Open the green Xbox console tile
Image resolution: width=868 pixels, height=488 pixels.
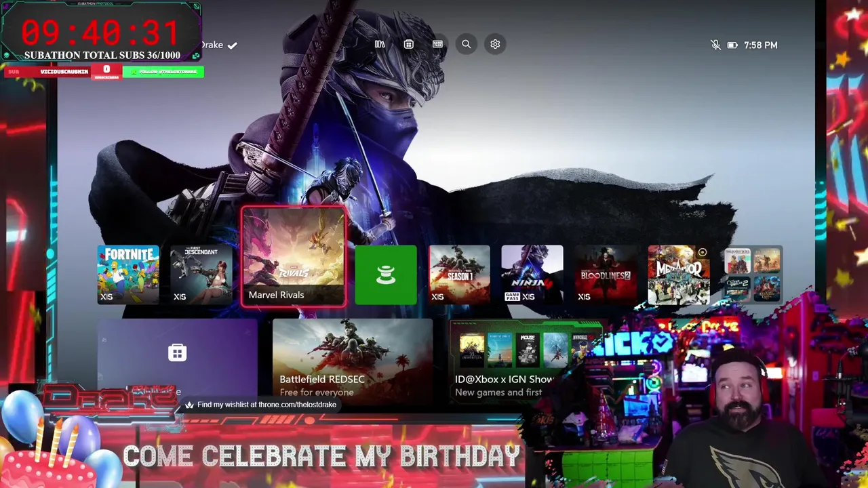click(x=386, y=275)
